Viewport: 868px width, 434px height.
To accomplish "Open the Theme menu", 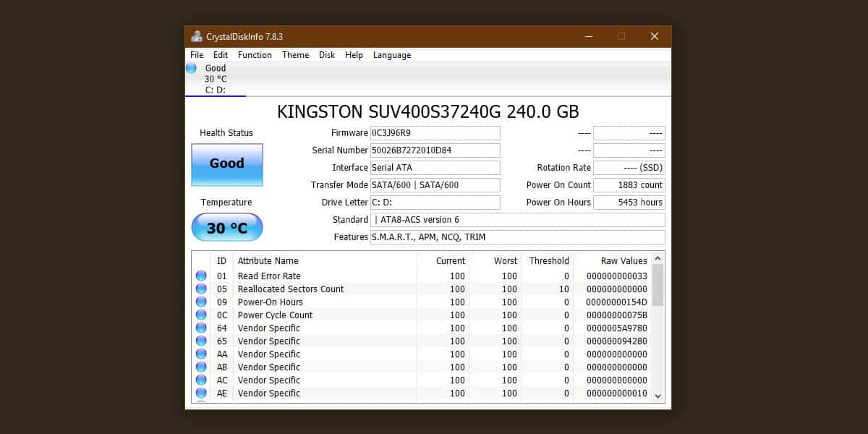I will click(x=295, y=55).
